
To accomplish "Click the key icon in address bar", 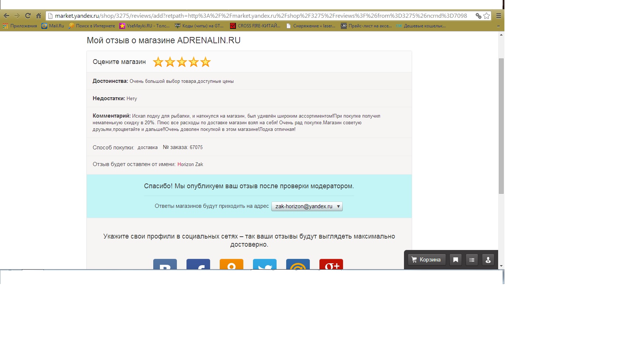I will tap(478, 16).
